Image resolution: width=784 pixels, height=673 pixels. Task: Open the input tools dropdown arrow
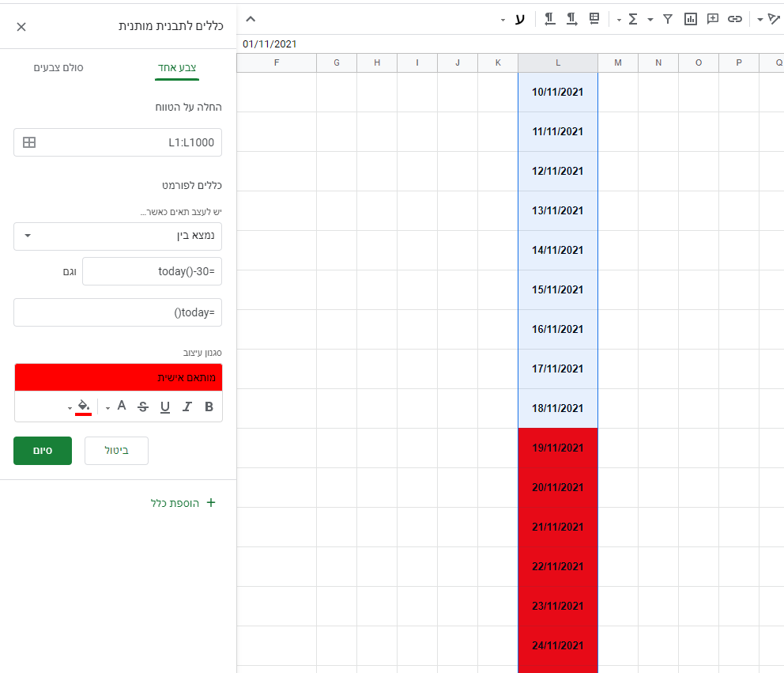tap(503, 20)
